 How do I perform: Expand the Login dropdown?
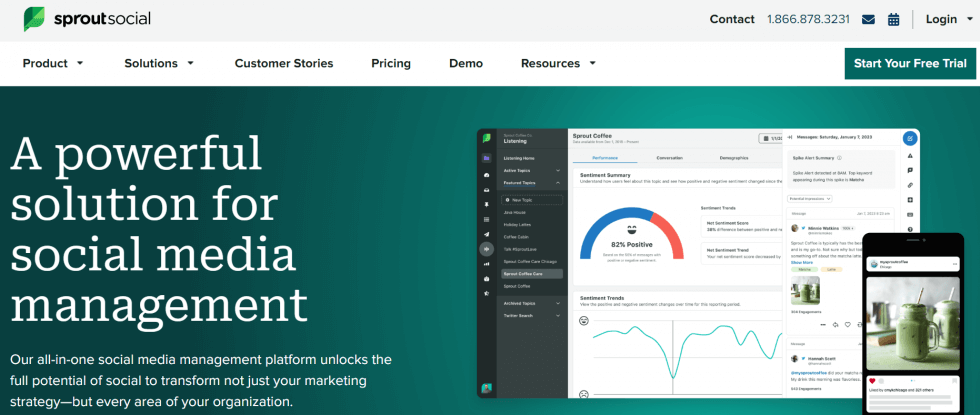tap(949, 19)
